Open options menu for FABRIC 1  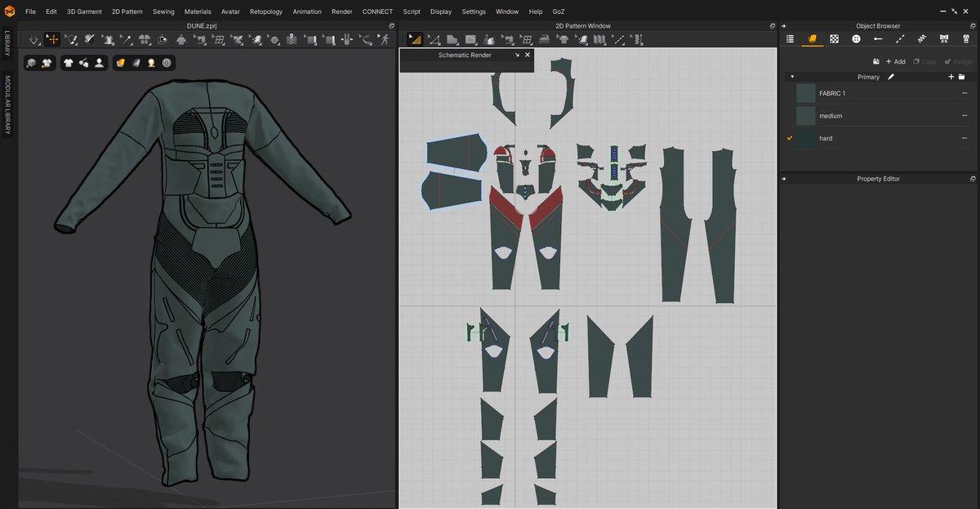click(964, 93)
